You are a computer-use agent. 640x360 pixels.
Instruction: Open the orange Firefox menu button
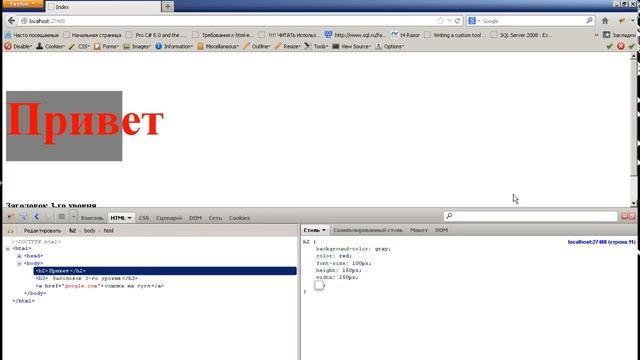pos(22,4)
